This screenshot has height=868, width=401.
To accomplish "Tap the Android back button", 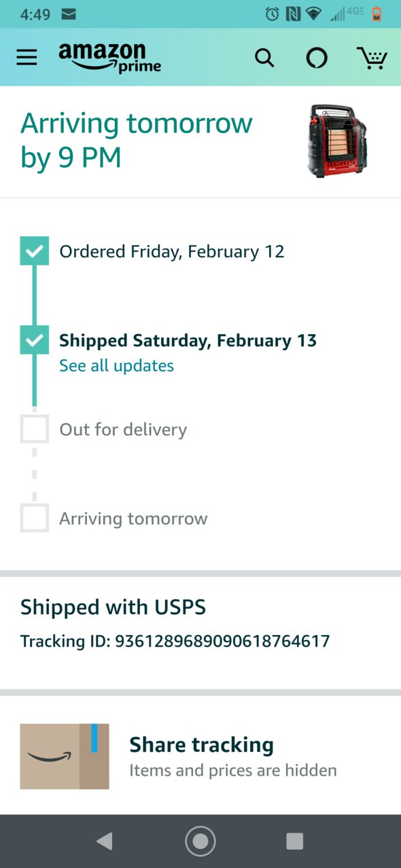I will [x=104, y=842].
